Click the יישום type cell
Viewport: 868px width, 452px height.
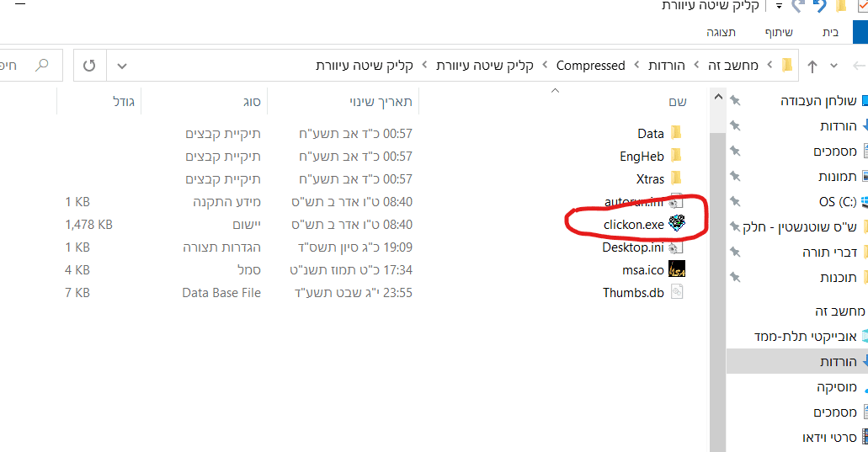coord(247,225)
